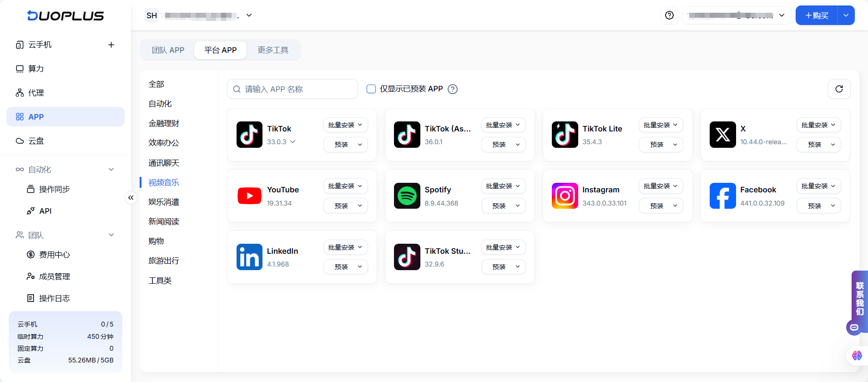This screenshot has width=868, height=382.
Task: Open the account dropdown in header
Action: click(737, 15)
